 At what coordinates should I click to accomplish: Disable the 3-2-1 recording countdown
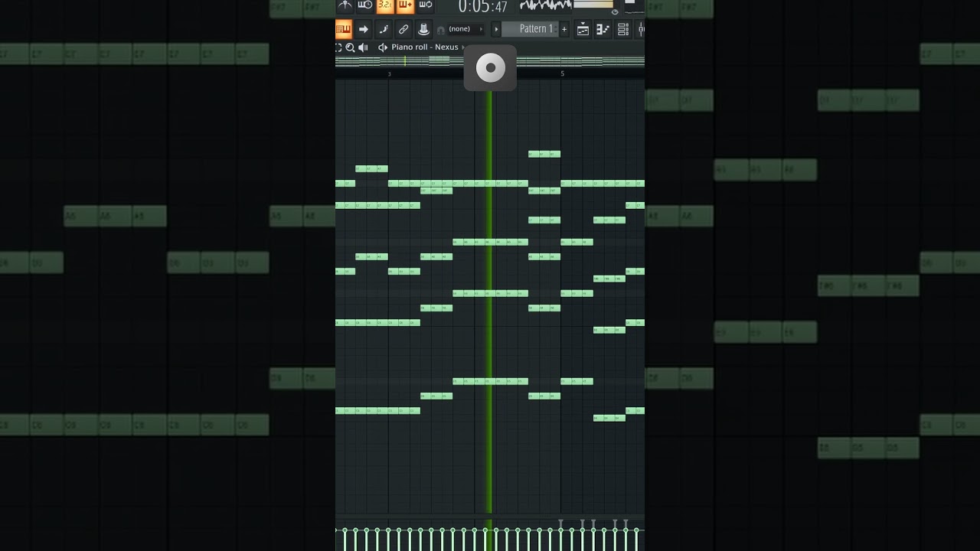coord(385,5)
